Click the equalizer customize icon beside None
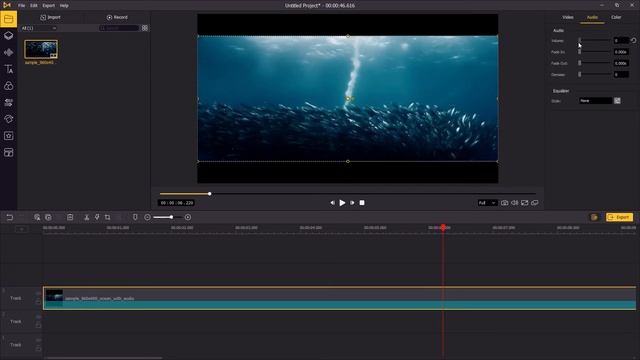The height and width of the screenshot is (360, 640). pos(617,101)
